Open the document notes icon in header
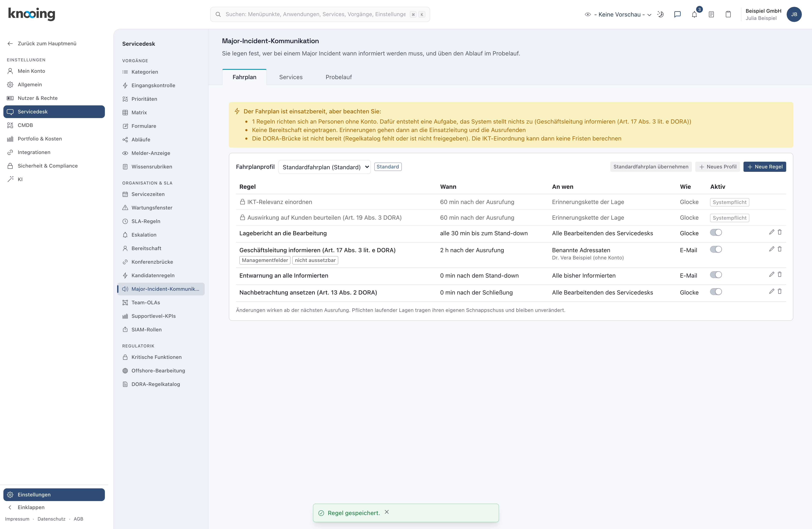Viewport: 812px width, 529px height. pos(711,14)
